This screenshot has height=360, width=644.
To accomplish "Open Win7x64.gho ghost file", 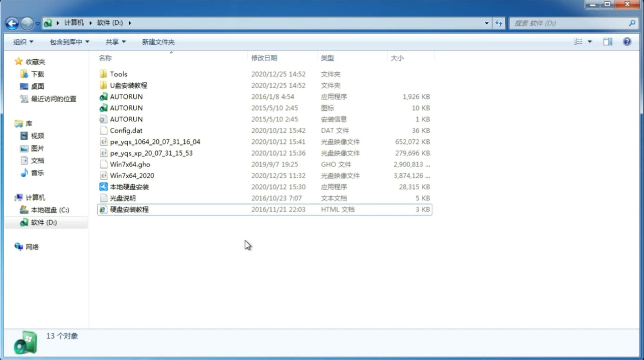I will (130, 164).
